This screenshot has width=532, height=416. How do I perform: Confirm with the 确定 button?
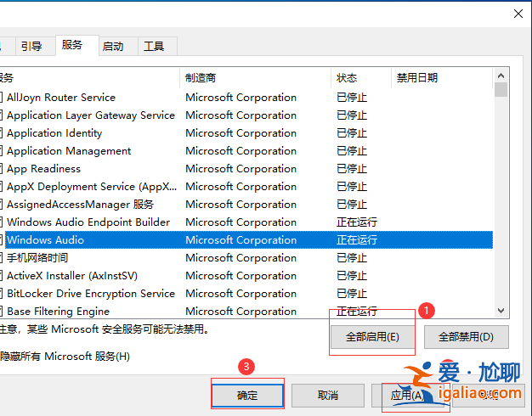[x=247, y=396]
